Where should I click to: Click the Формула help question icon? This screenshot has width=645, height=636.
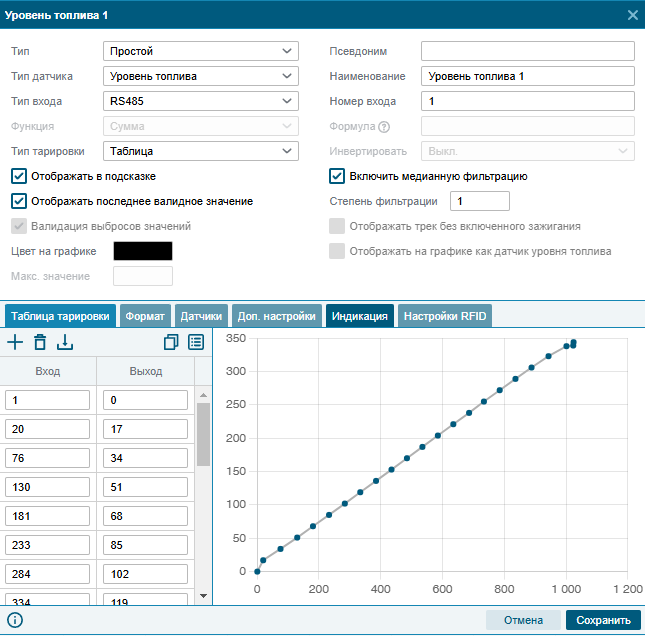click(x=384, y=127)
